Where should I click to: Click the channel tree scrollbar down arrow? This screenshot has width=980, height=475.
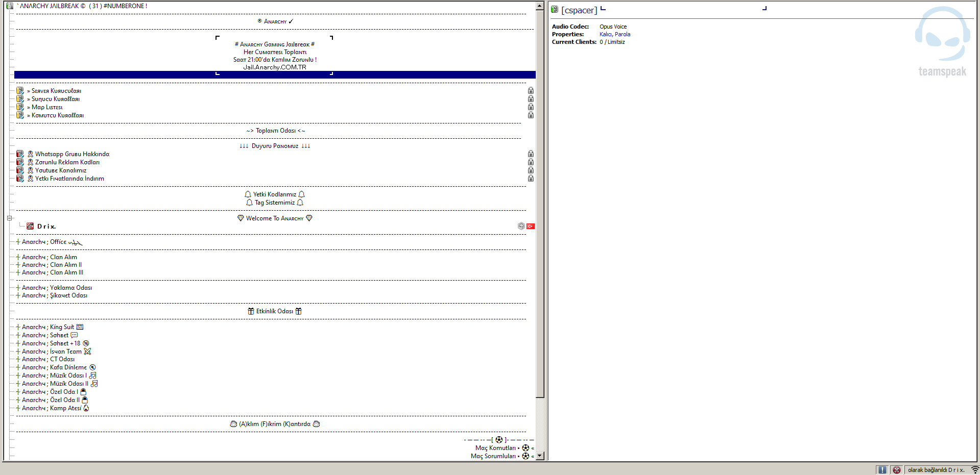540,456
